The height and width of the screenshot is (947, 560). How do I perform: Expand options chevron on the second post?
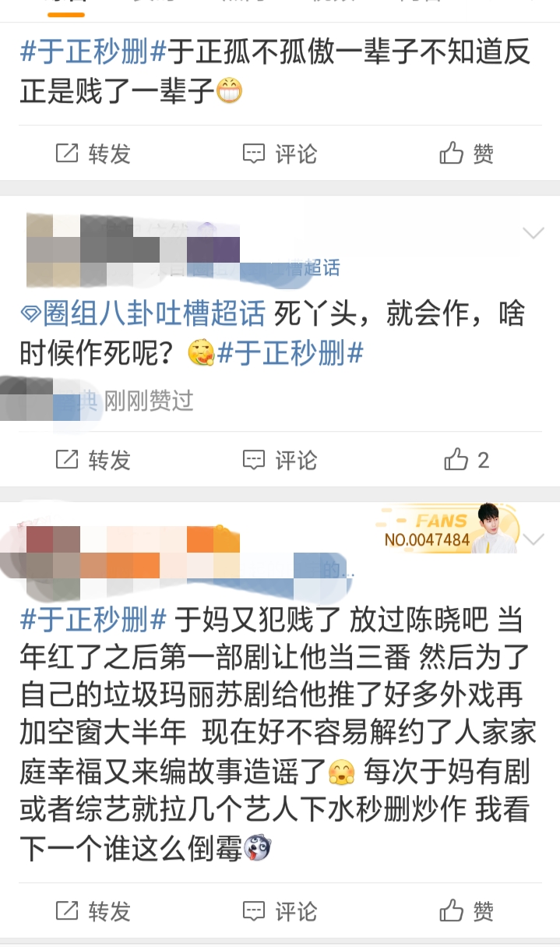coord(534,233)
